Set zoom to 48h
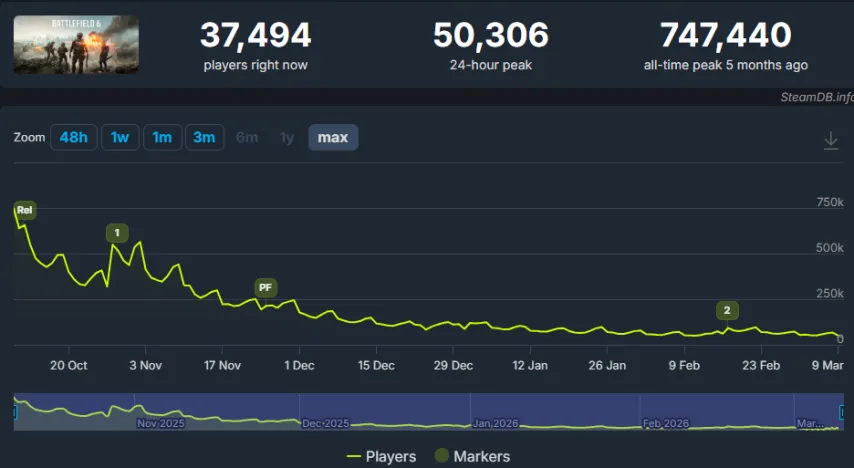The image size is (854, 468). [x=74, y=137]
